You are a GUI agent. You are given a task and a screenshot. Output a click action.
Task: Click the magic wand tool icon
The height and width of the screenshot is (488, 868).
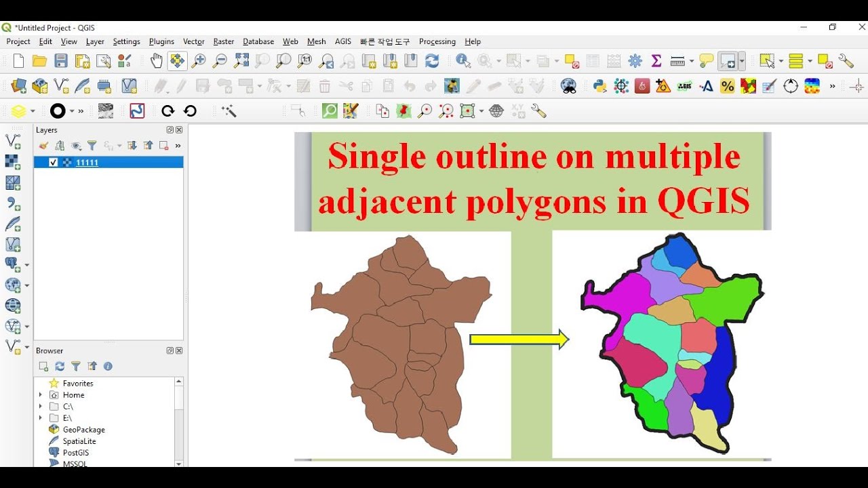coord(229,111)
